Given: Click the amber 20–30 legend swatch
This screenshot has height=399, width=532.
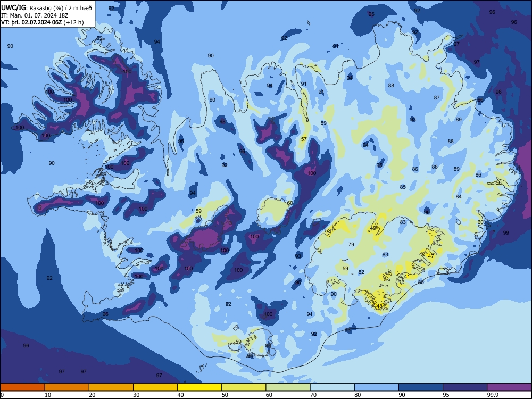Looking at the screenshot, I should pyautogui.click(x=111, y=387).
